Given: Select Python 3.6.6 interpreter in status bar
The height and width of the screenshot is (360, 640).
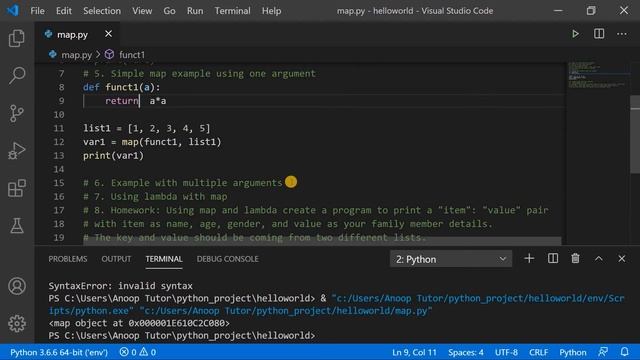Looking at the screenshot, I should pyautogui.click(x=59, y=352).
